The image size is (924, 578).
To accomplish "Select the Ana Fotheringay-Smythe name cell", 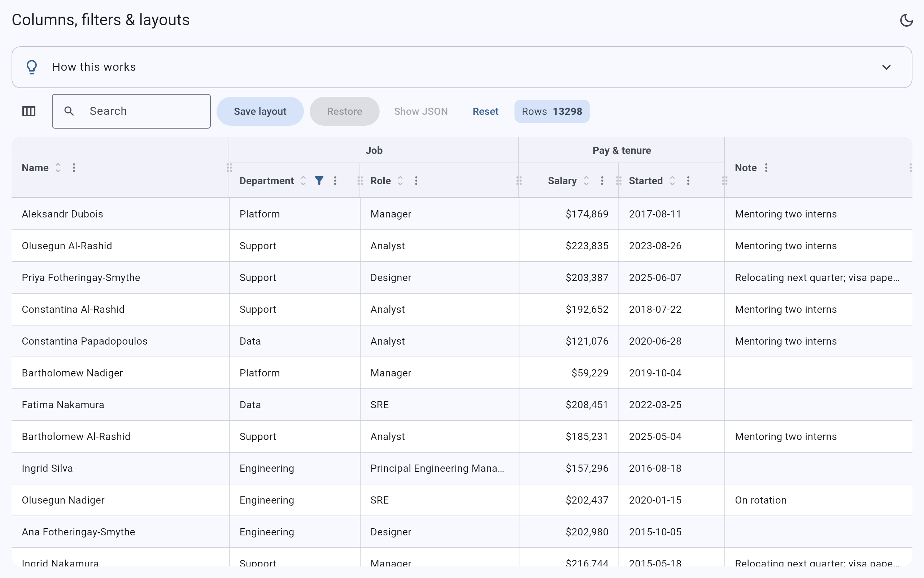I will pos(120,532).
